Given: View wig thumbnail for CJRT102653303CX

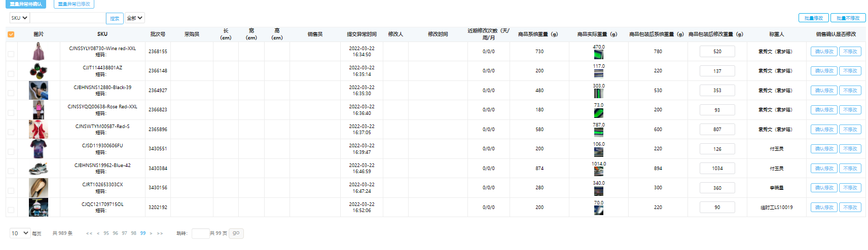Looking at the screenshot, I should 39,188.
